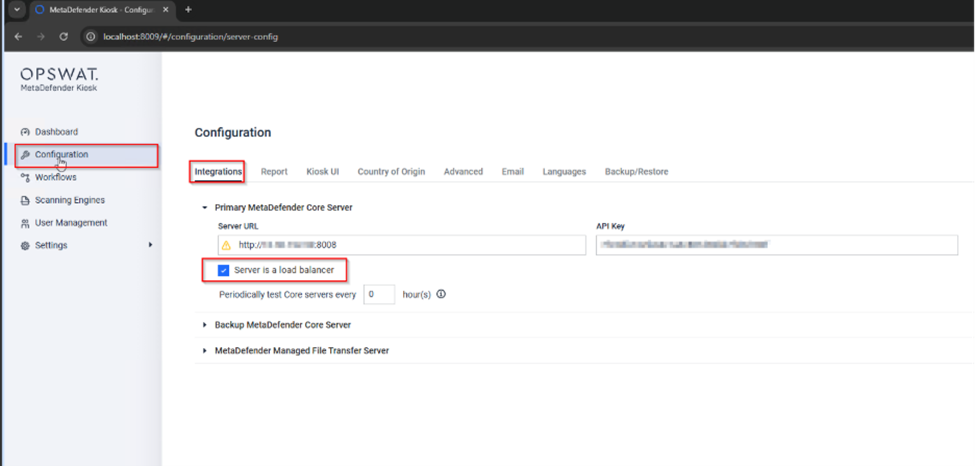The width and height of the screenshot is (975, 466).
Task: Click the warning icon in Server URL field
Action: [x=226, y=245]
